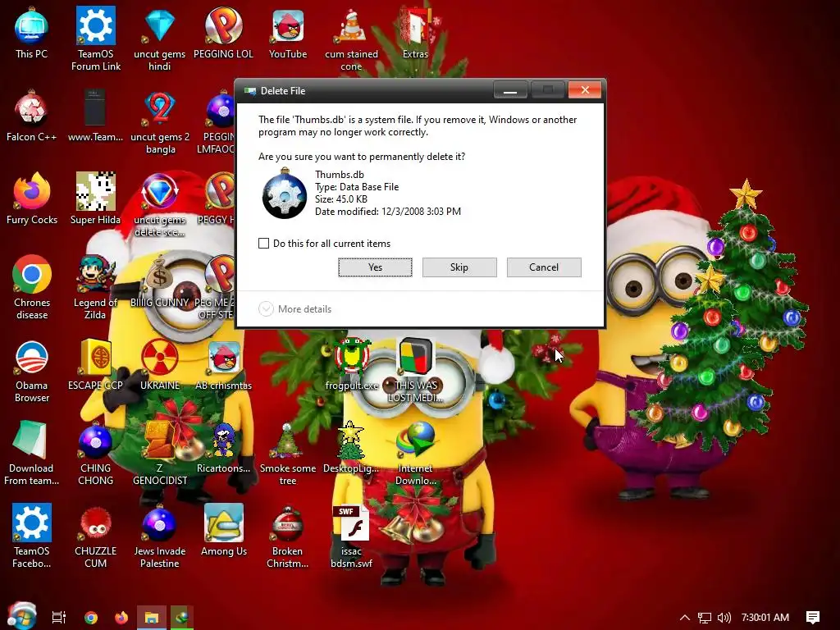This screenshot has height=630, width=840.
Task: Launch Firefox from the taskbar
Action: pos(121,617)
